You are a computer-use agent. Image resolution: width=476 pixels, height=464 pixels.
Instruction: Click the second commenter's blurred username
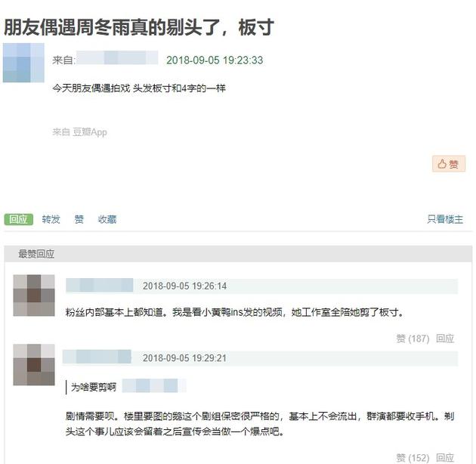coord(97,357)
